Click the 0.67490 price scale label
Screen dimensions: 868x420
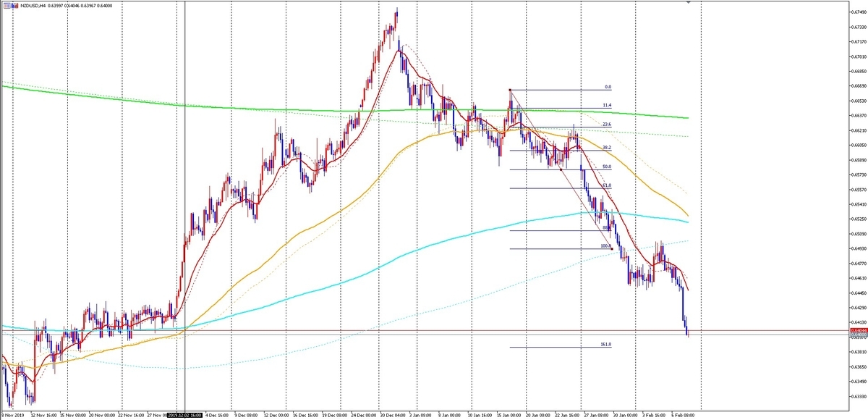coord(859,12)
